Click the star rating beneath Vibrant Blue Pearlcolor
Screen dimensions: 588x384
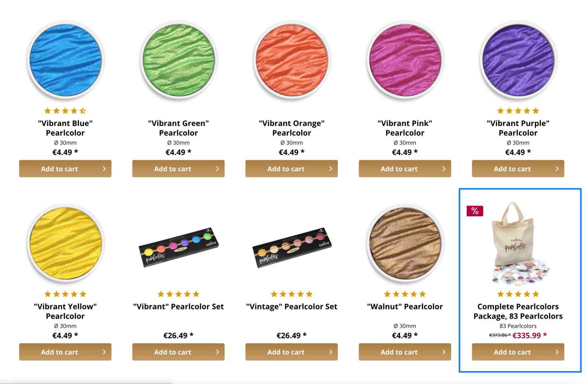tap(65, 111)
